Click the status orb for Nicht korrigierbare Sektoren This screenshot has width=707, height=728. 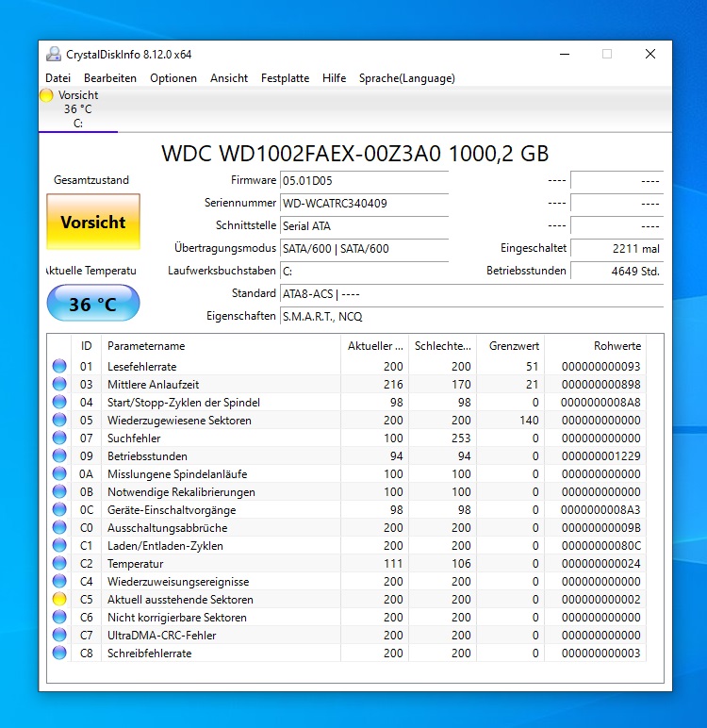pos(59,617)
